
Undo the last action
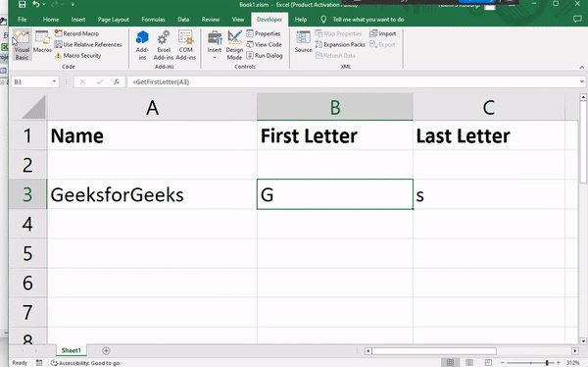[x=36, y=4]
